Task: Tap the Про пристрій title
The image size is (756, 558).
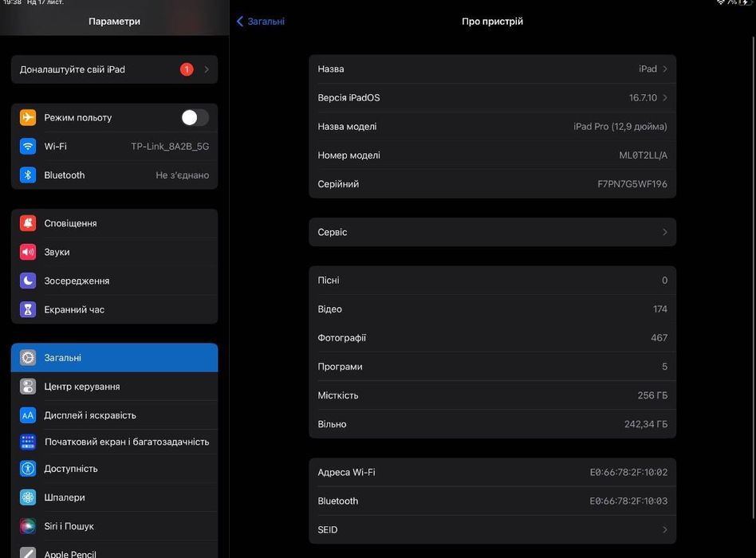Action: [x=492, y=22]
